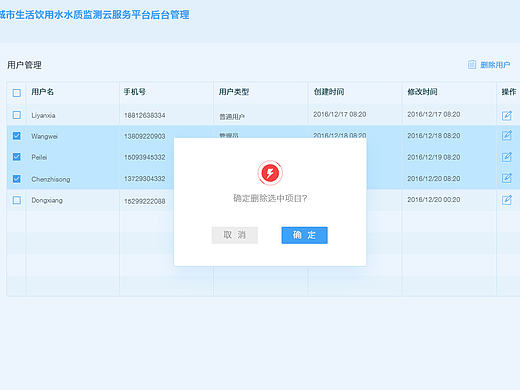Click the modified time 2016/12/19 08:20
Viewport: 520px width, 390px height.
tap(434, 157)
